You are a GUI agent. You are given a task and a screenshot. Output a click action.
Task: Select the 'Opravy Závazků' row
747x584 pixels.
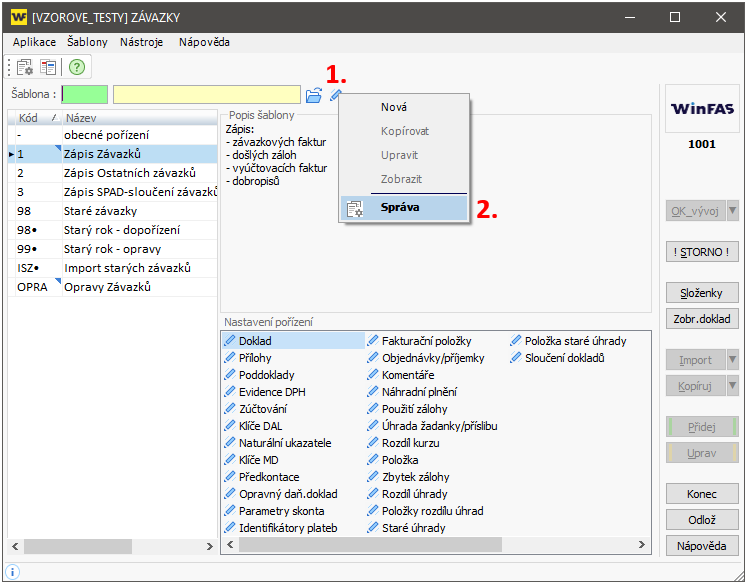click(113, 287)
